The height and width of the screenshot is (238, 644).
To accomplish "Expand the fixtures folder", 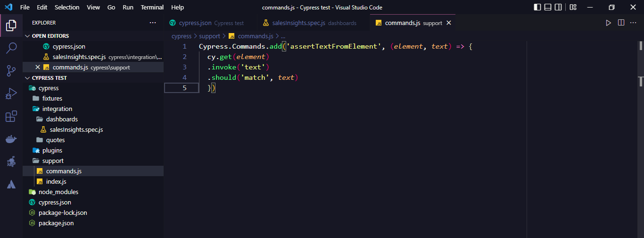I will pos(52,98).
